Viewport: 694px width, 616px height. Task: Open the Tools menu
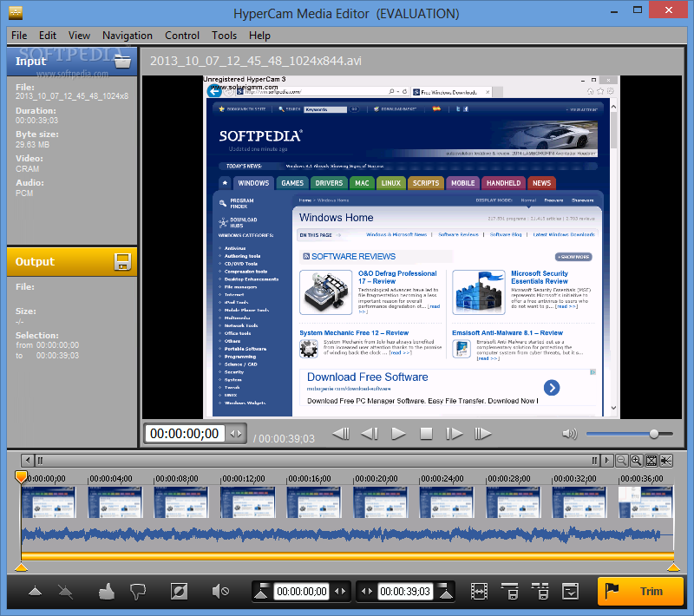[224, 36]
